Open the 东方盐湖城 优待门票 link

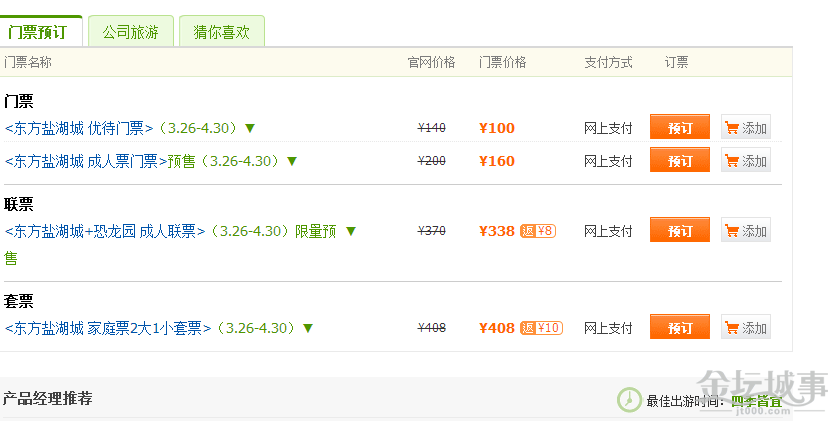79,128
